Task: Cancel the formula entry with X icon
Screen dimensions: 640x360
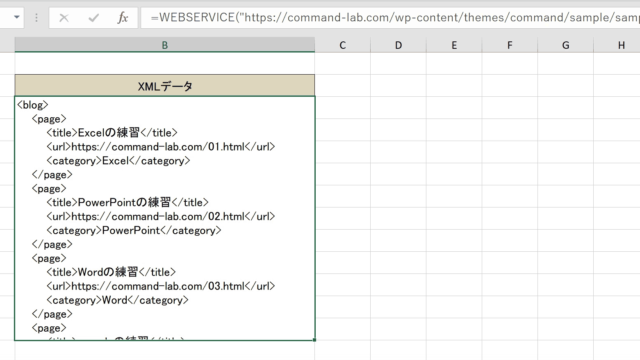Action: pyautogui.click(x=64, y=18)
